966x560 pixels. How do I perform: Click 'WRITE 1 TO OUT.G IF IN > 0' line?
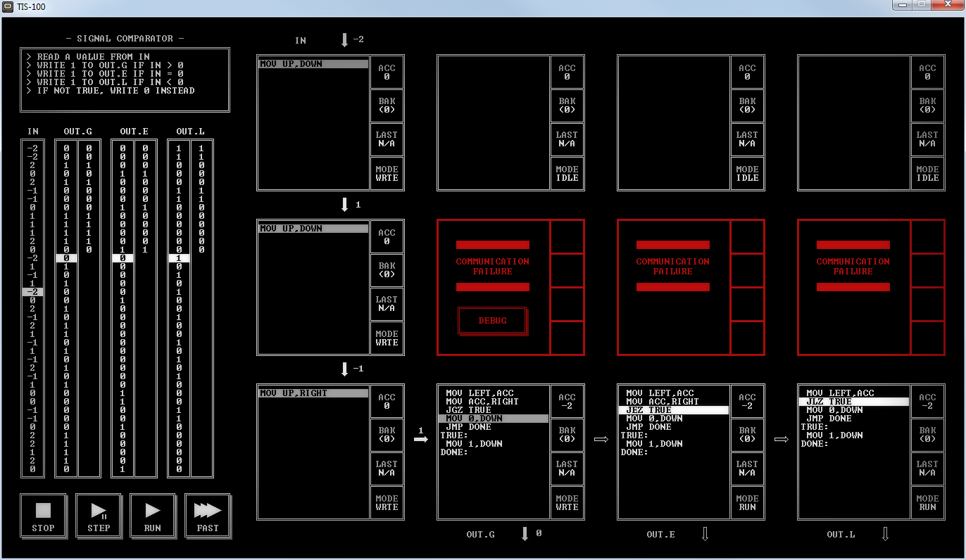pyautogui.click(x=104, y=65)
